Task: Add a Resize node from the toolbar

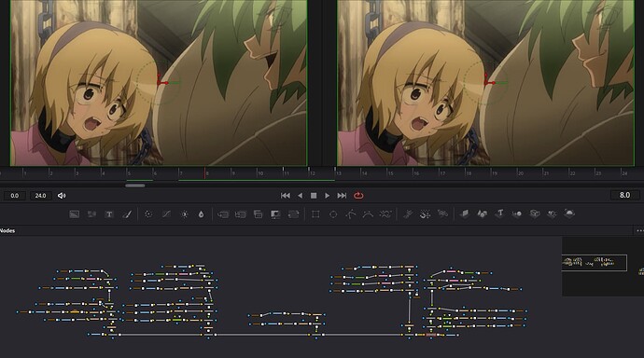Action: [275, 214]
